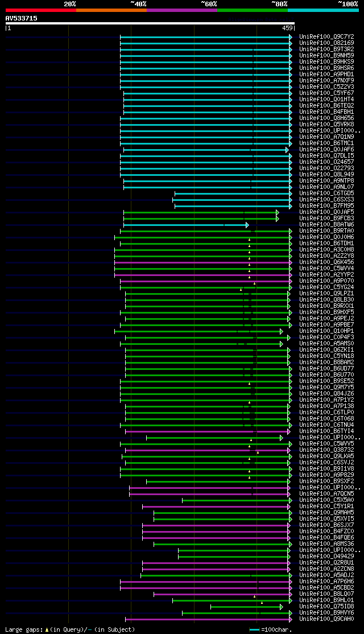Select the UniRef100_B6TMC1 entry

(x=327, y=143)
